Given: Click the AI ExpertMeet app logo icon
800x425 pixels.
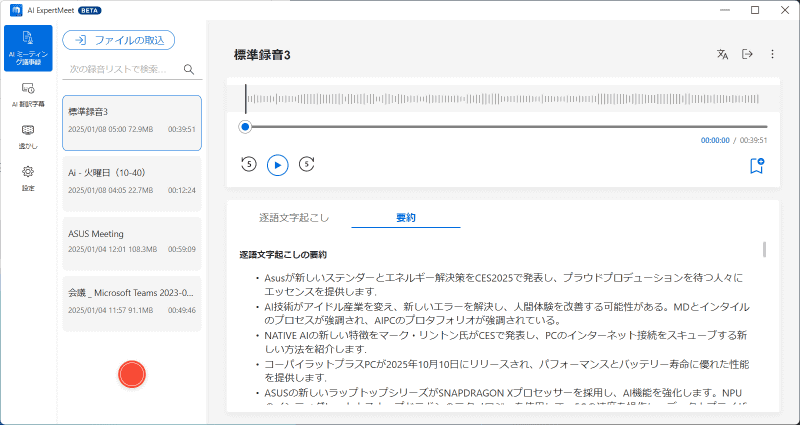Looking at the screenshot, I should 16,10.
